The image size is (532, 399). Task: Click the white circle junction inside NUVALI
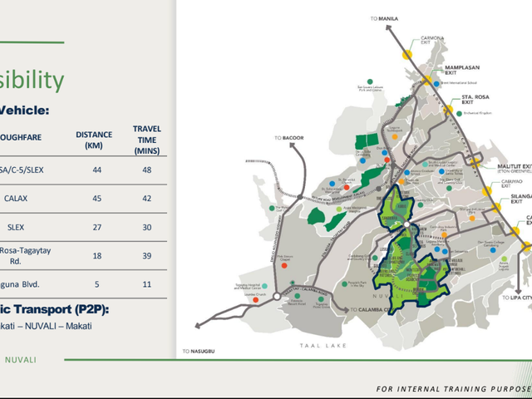tap(406, 224)
